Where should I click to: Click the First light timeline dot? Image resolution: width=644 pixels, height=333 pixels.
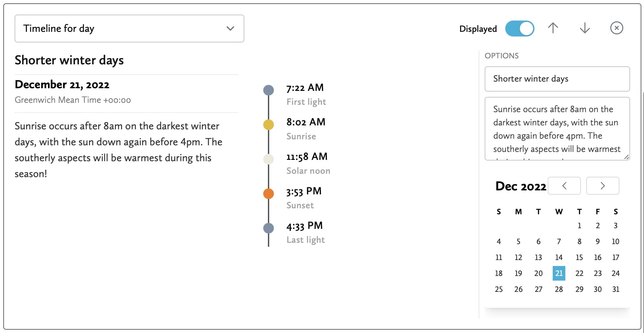(x=269, y=90)
